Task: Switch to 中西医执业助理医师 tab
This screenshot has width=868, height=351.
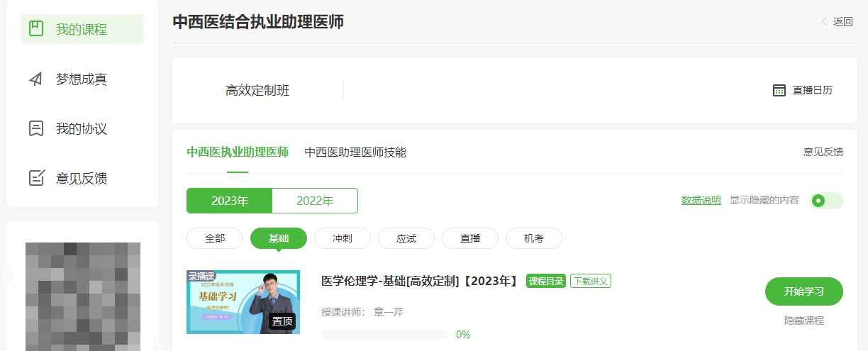Action: (238, 152)
